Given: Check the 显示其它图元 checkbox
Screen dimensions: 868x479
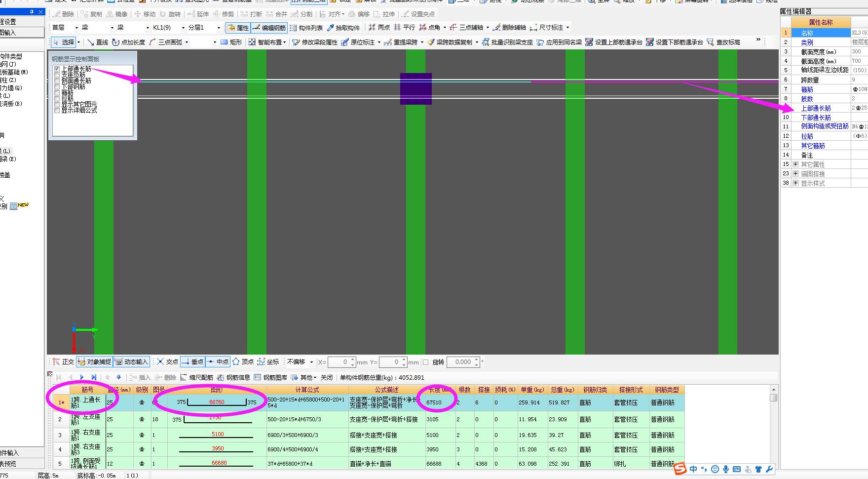Looking at the screenshot, I should (57, 105).
